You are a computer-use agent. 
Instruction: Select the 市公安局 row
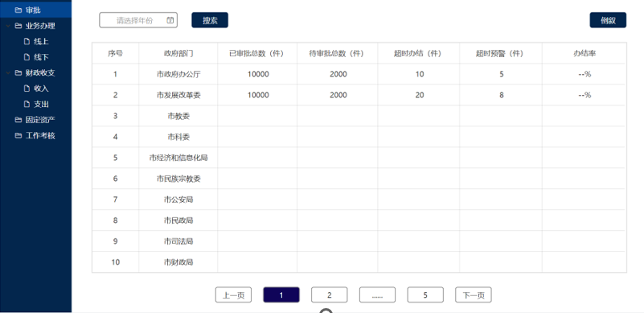tap(359, 200)
